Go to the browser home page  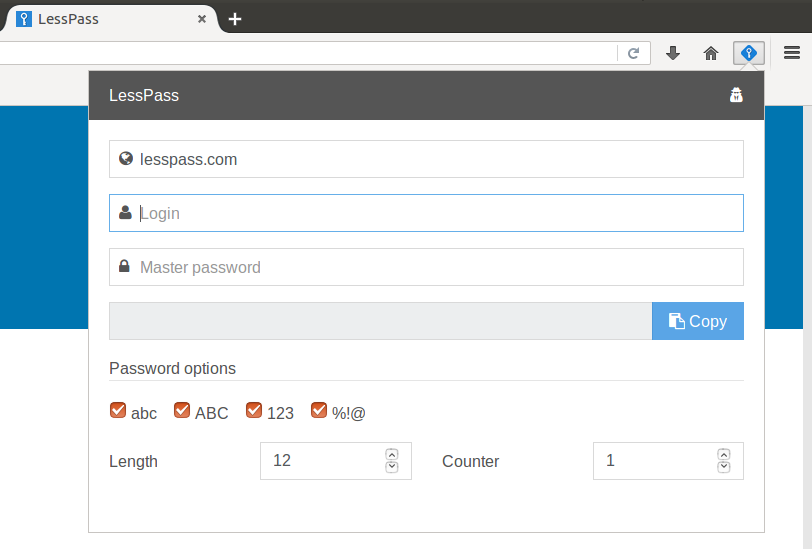pyautogui.click(x=710, y=53)
